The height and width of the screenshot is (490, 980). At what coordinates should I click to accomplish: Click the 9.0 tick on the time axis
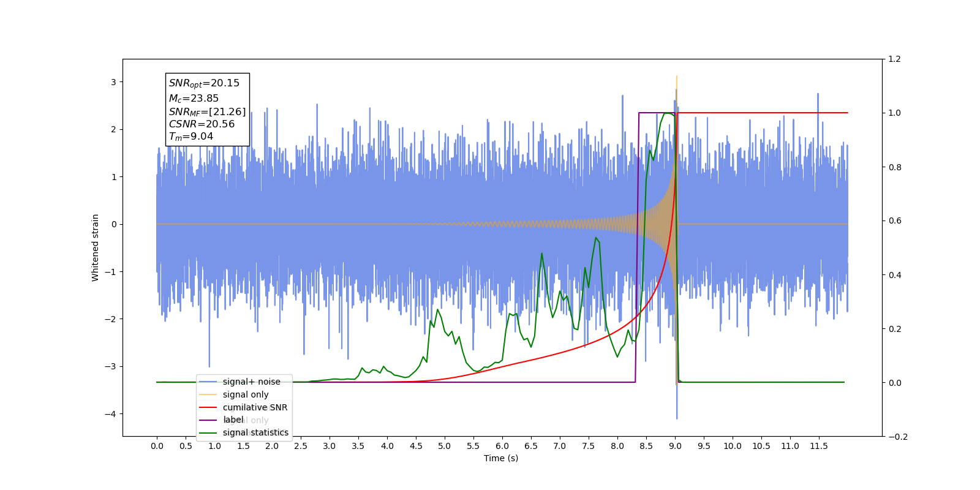tap(675, 446)
